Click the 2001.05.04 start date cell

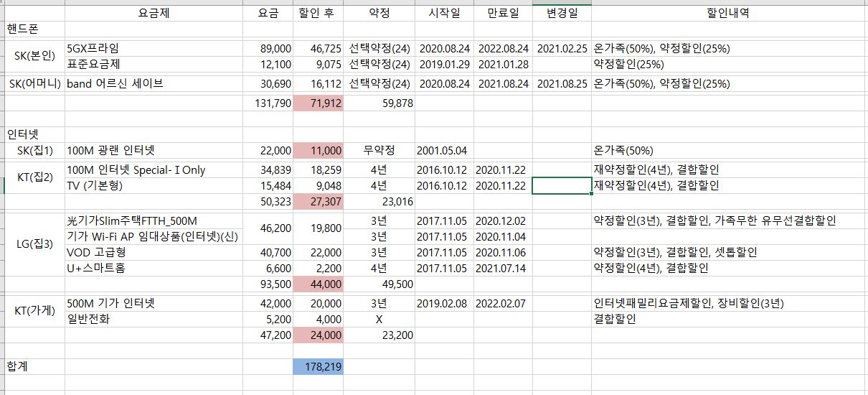tap(443, 151)
